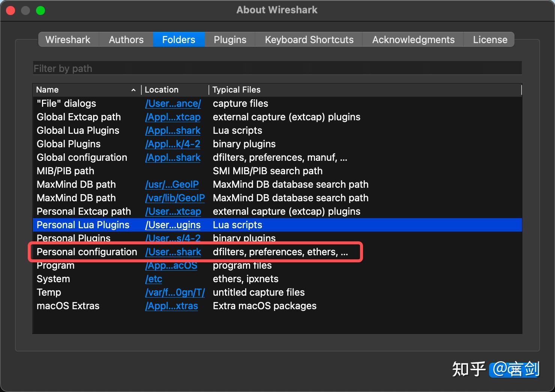Select the Personal Plugins row

click(x=86, y=238)
